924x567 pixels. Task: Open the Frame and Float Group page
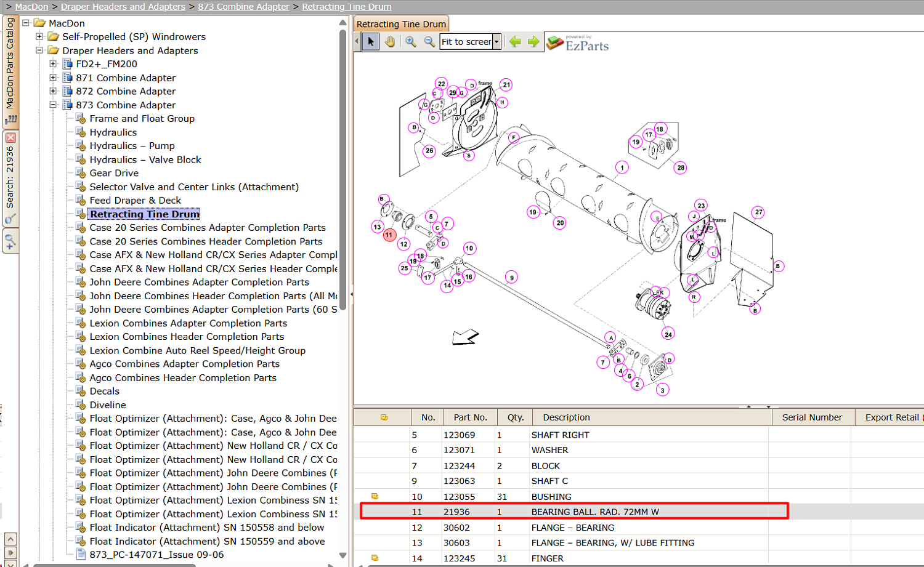pos(142,119)
